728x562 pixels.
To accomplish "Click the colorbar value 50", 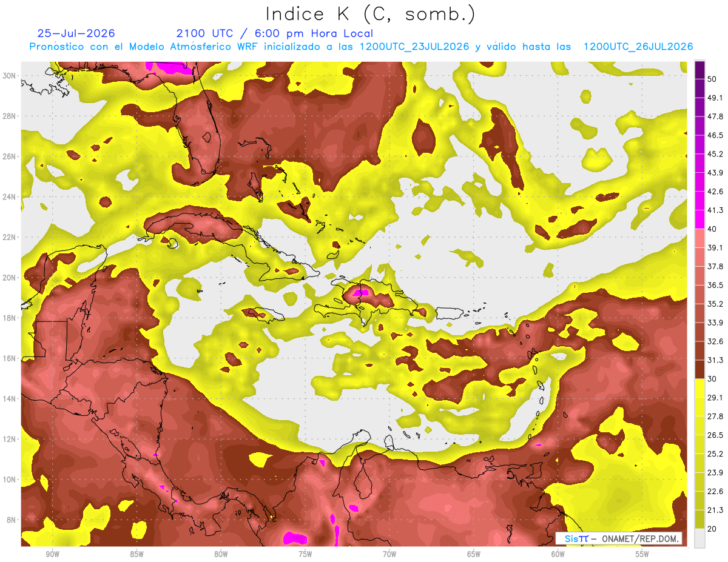I will coord(713,79).
